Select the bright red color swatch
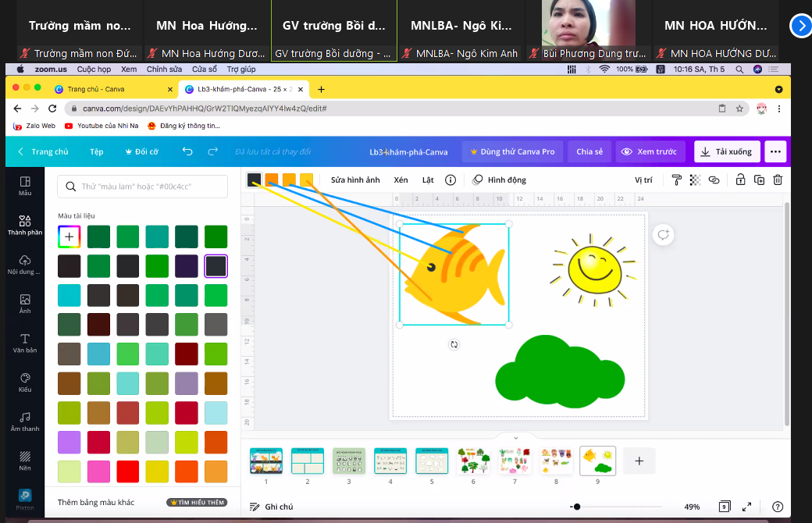 (127, 471)
